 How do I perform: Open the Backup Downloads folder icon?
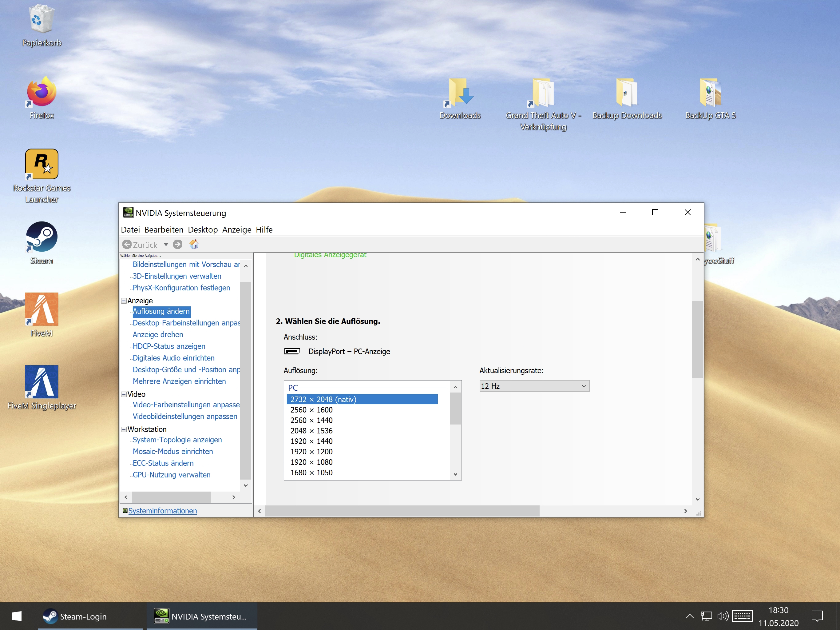pyautogui.click(x=627, y=93)
